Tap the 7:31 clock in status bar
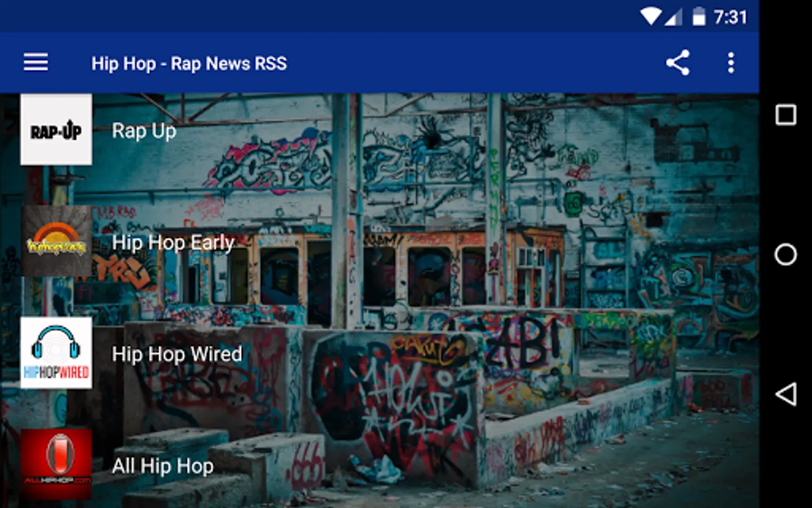This screenshot has height=508, width=812. 730,17
